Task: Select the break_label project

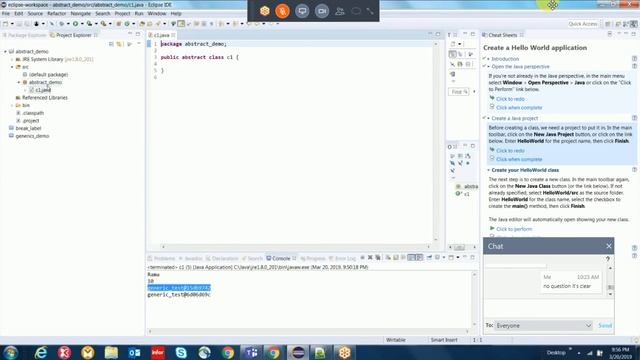Action: (x=29, y=128)
